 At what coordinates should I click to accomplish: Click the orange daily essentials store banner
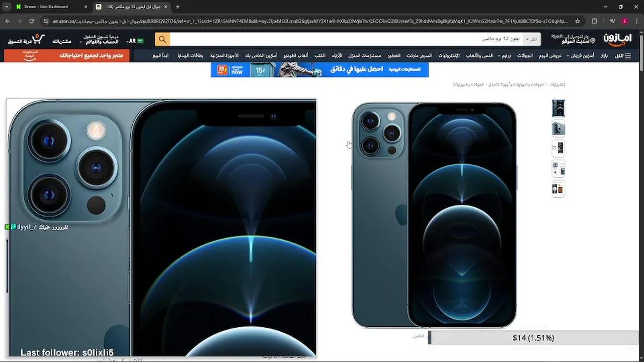(66, 56)
